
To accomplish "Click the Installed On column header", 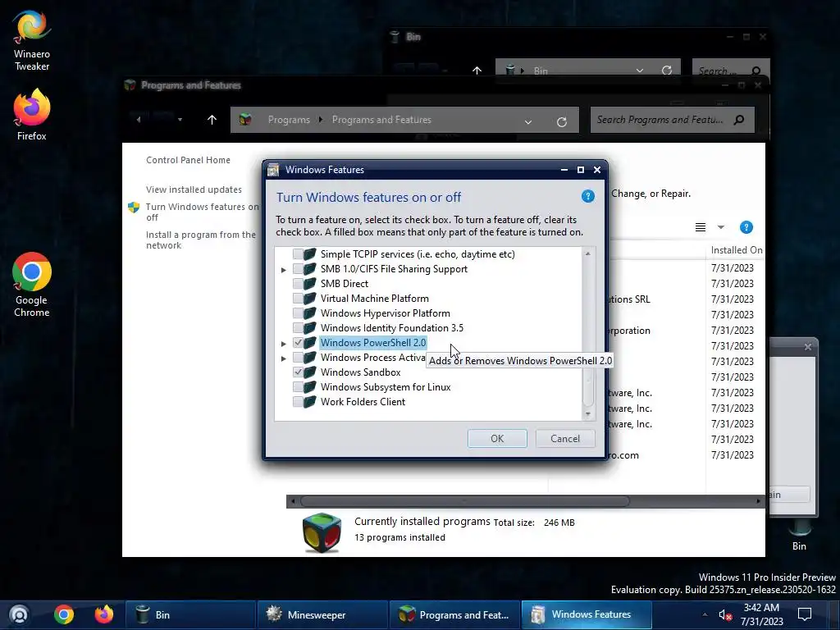I will click(737, 249).
